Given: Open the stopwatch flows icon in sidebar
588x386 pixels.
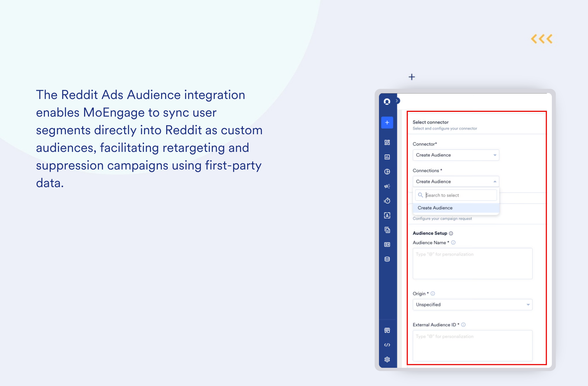Looking at the screenshot, I should click(387, 201).
